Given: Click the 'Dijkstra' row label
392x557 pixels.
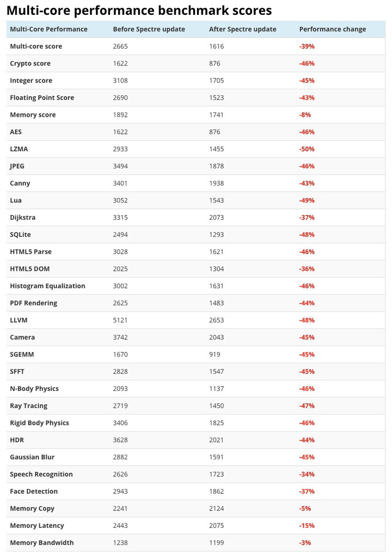Looking at the screenshot, I should tap(22, 217).
